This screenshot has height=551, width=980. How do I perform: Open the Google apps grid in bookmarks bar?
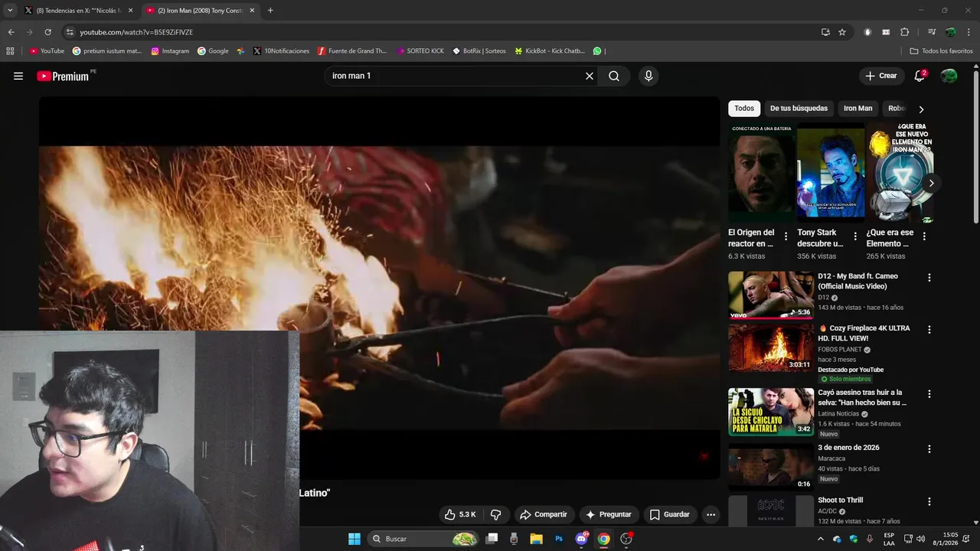click(10, 51)
